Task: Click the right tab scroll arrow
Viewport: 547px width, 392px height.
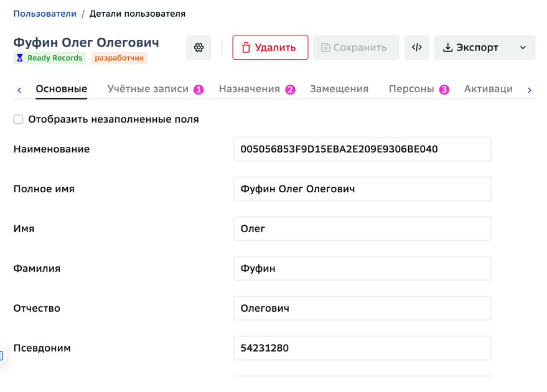Action: (529, 90)
